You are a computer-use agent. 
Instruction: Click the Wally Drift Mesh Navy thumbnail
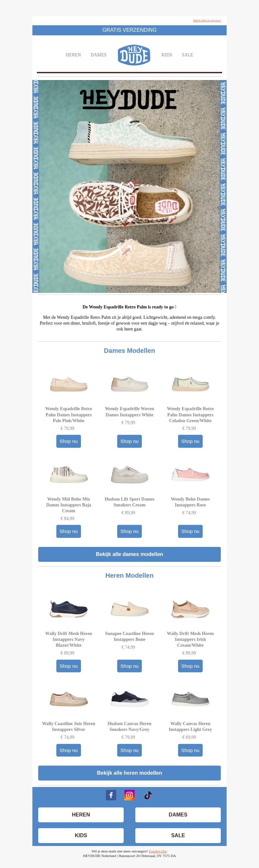tap(69, 609)
